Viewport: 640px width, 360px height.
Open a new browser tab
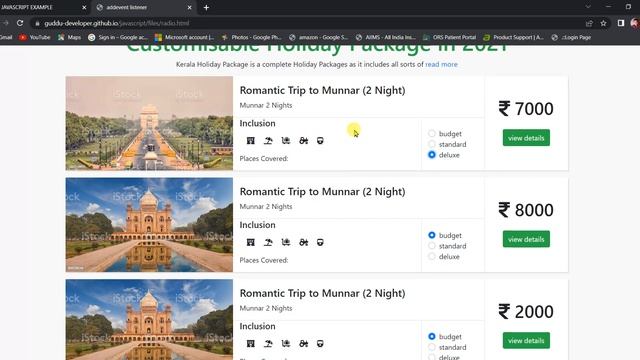[x=206, y=7]
